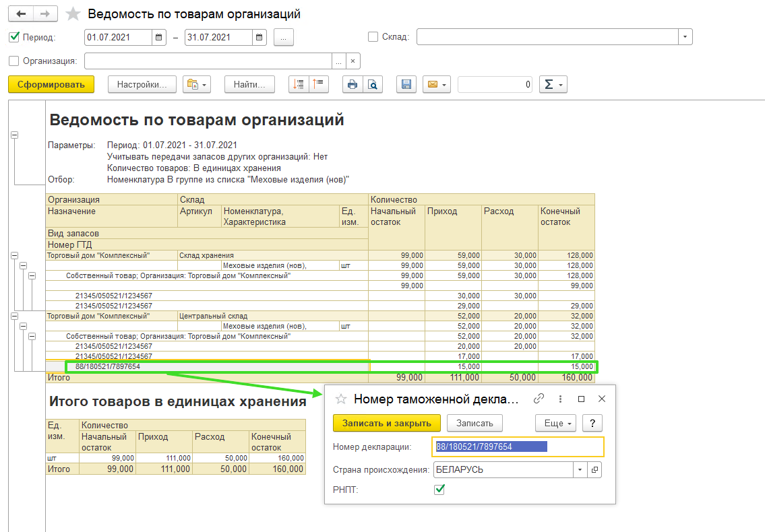The height and width of the screenshot is (532, 765).
Task: Open calendar for end date 31.07.2021
Action: coord(259,37)
